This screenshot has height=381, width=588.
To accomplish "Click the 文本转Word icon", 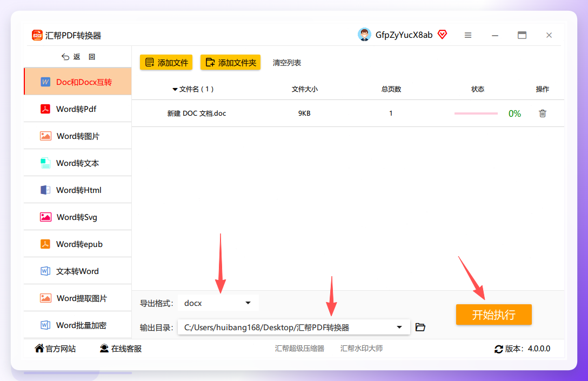I will click(x=45, y=271).
